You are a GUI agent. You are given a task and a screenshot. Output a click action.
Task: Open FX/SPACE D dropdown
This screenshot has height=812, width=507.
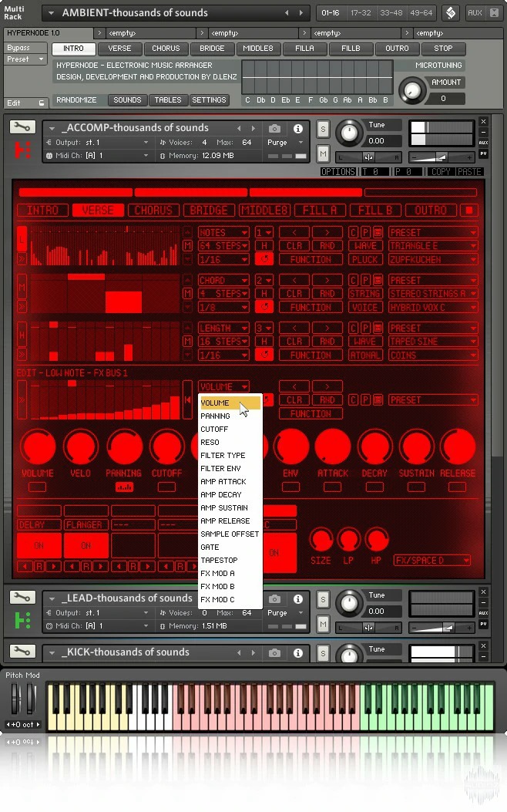click(x=432, y=561)
